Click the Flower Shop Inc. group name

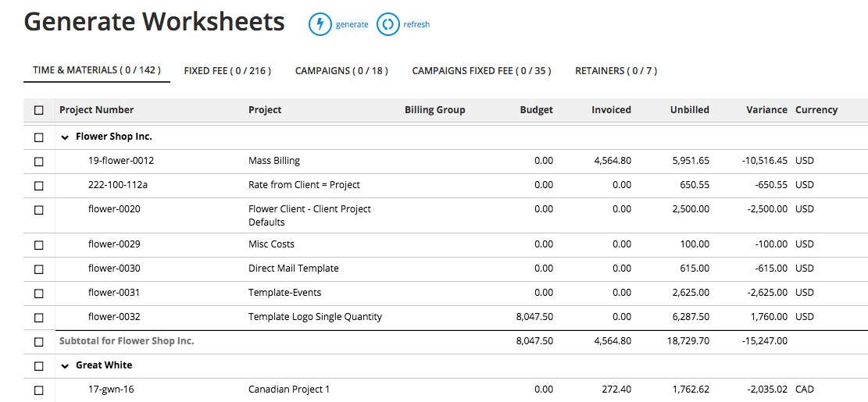click(x=113, y=137)
